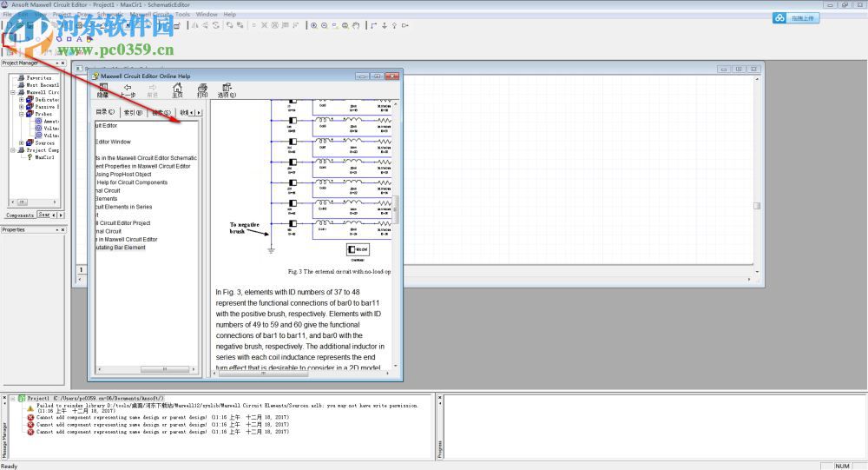
Task: Collapse Project1 node in Message Manager
Action: coord(12,399)
